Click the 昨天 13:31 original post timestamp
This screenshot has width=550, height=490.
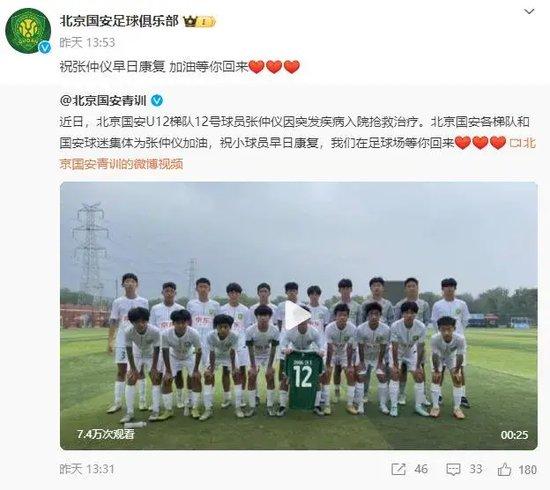click(87, 469)
